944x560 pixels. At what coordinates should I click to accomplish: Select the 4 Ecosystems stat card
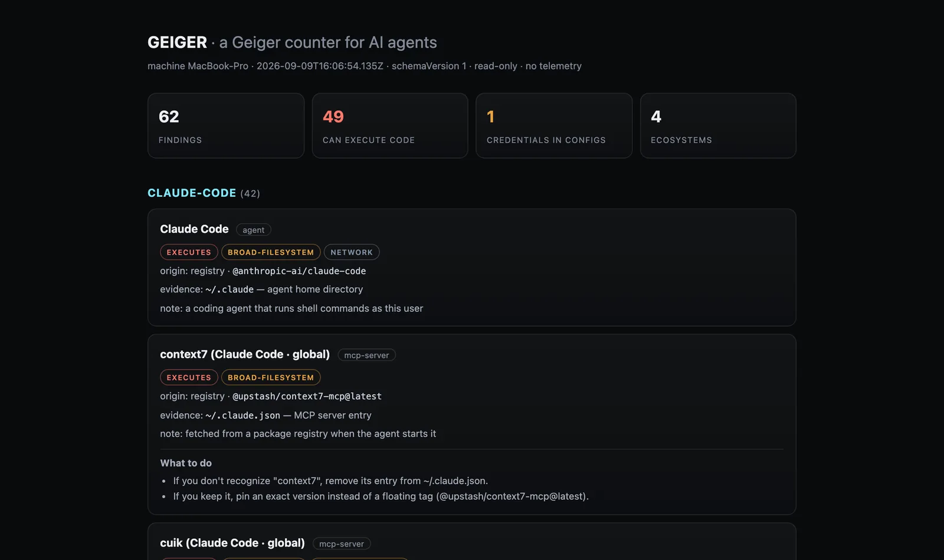tap(718, 126)
